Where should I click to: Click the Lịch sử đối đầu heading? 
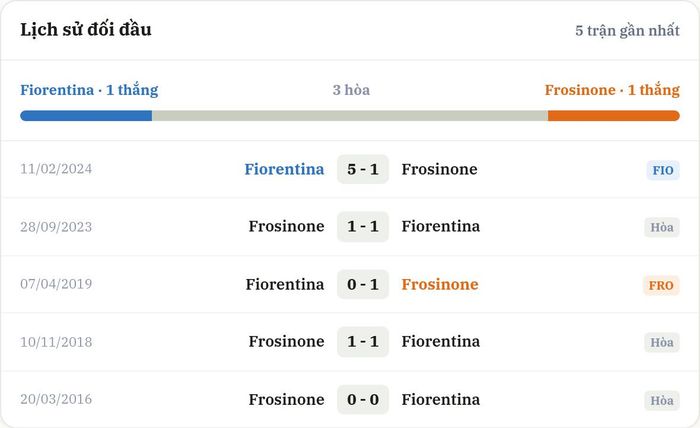point(86,29)
